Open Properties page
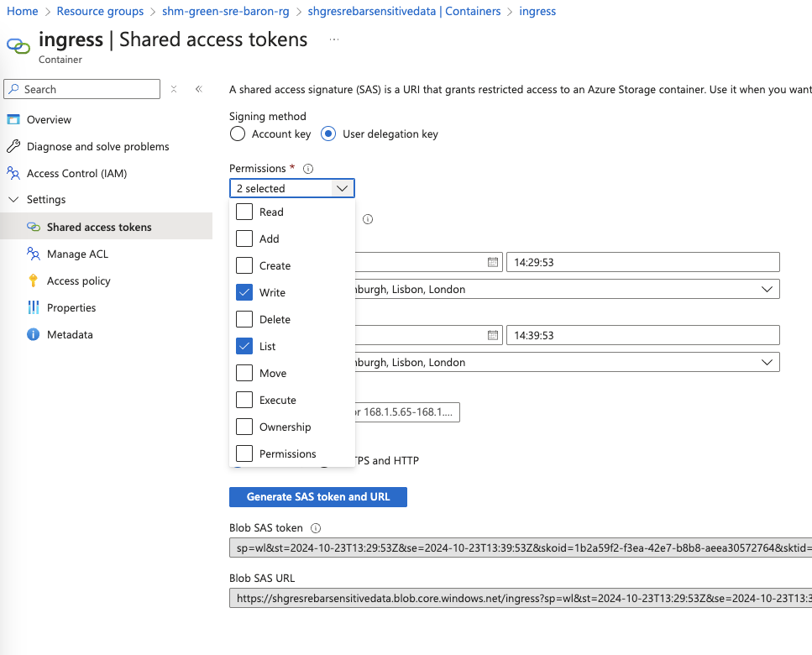This screenshot has width=812, height=655. (x=71, y=307)
